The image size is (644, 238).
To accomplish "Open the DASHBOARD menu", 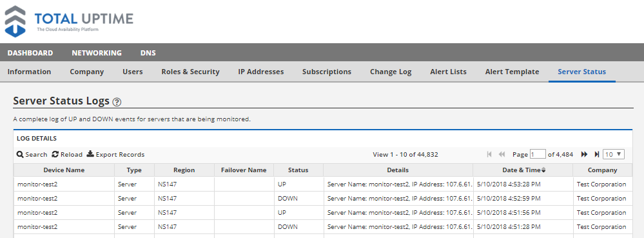I will [30, 53].
